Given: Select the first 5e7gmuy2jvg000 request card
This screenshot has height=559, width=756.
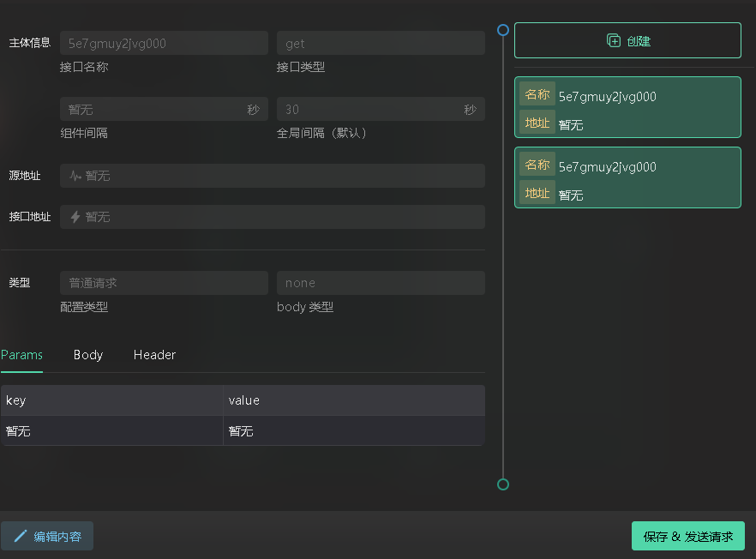Looking at the screenshot, I should click(627, 108).
